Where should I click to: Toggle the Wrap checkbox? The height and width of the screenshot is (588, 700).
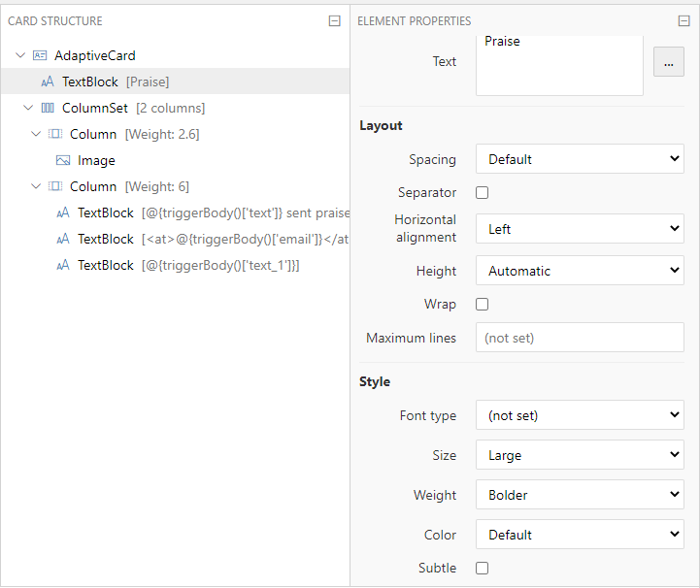click(483, 305)
